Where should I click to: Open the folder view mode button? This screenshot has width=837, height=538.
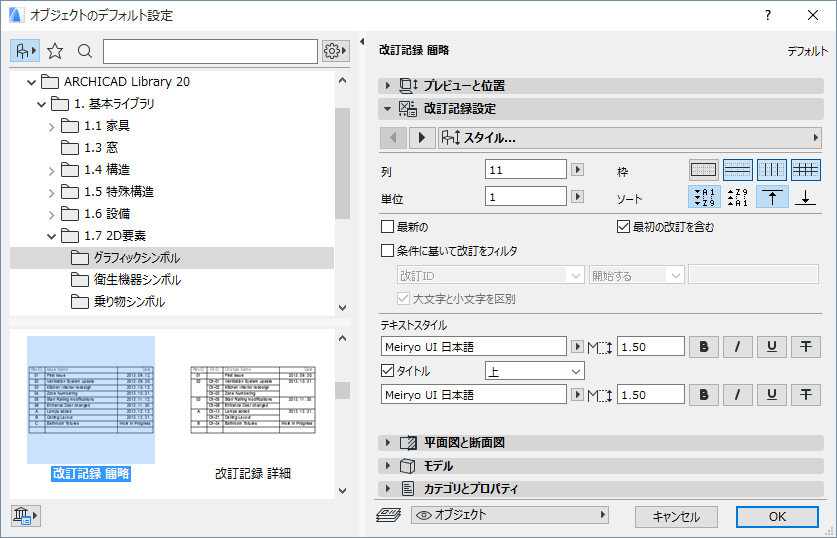click(x=25, y=51)
